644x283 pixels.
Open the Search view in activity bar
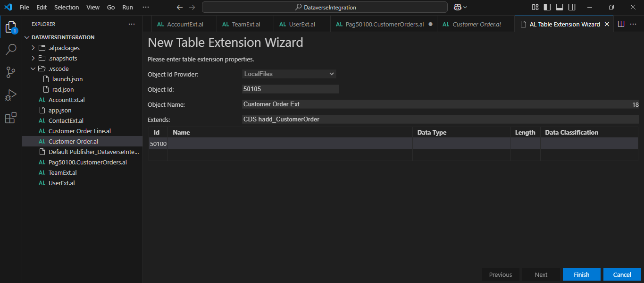click(11, 49)
